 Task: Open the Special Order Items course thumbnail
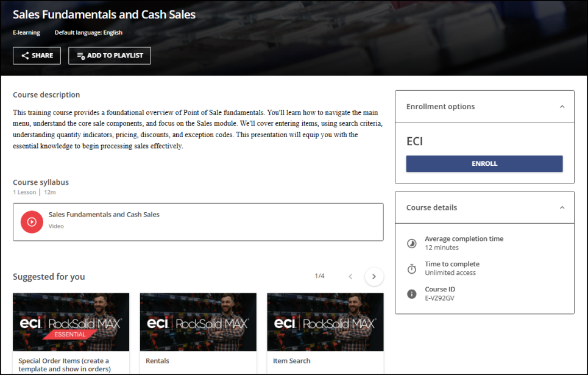[71, 322]
